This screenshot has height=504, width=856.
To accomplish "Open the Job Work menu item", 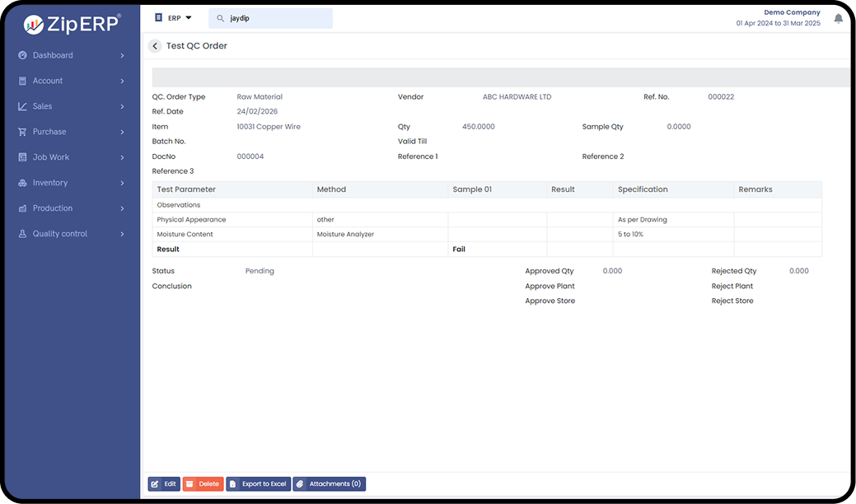I will tap(51, 157).
